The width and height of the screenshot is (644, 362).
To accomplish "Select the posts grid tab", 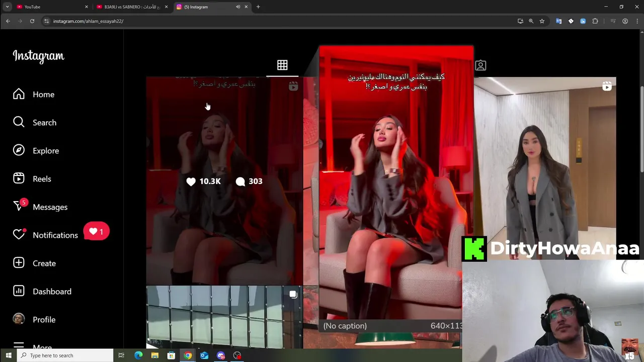I will click(282, 65).
